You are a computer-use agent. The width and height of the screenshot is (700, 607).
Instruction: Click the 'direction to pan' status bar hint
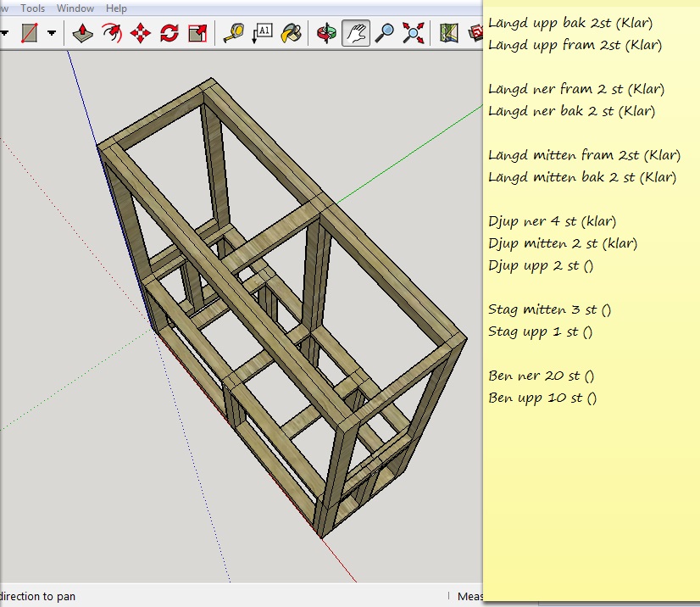(x=37, y=596)
